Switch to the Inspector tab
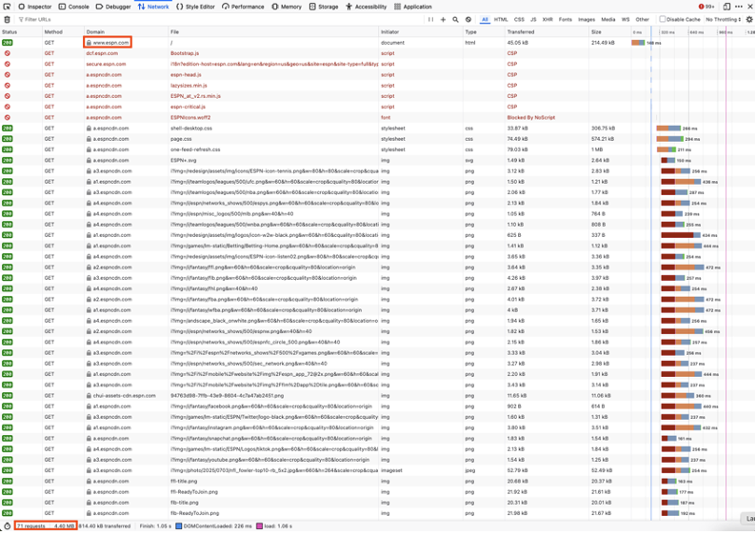Viewport: 756px width, 535px height. point(34,7)
